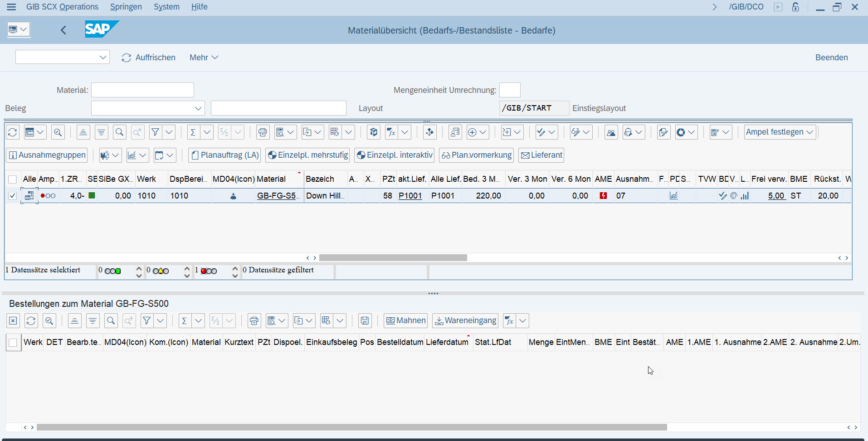
Task: Toggle the select-all checkbox in orders grid
Action: [x=13, y=343]
